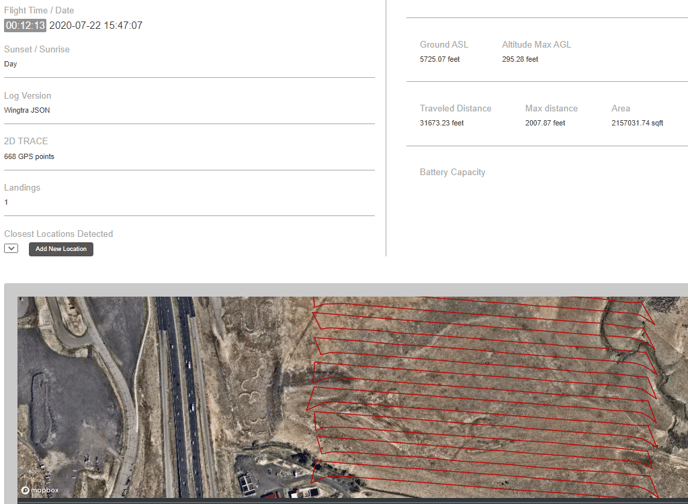Click the Ground ASL value 5725.07 feet

[439, 59]
